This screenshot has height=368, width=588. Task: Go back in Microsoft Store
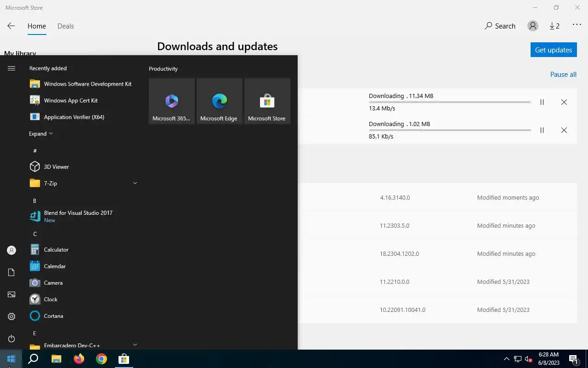pyautogui.click(x=11, y=26)
